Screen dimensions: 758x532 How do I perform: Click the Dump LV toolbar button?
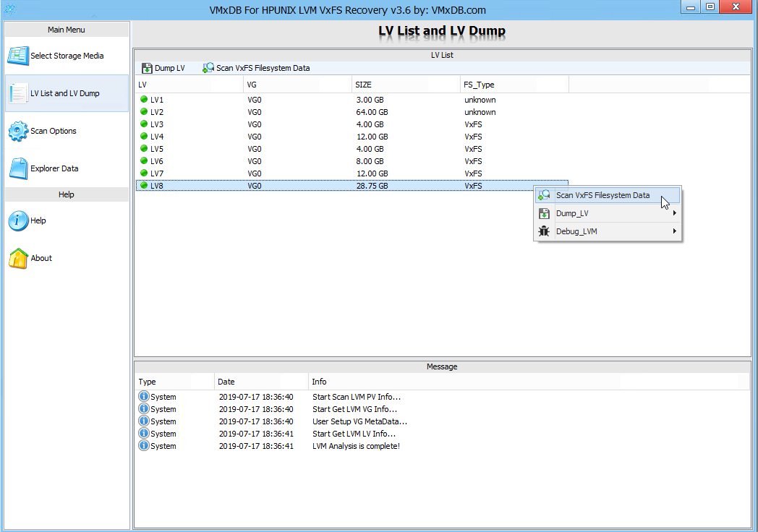coord(163,68)
